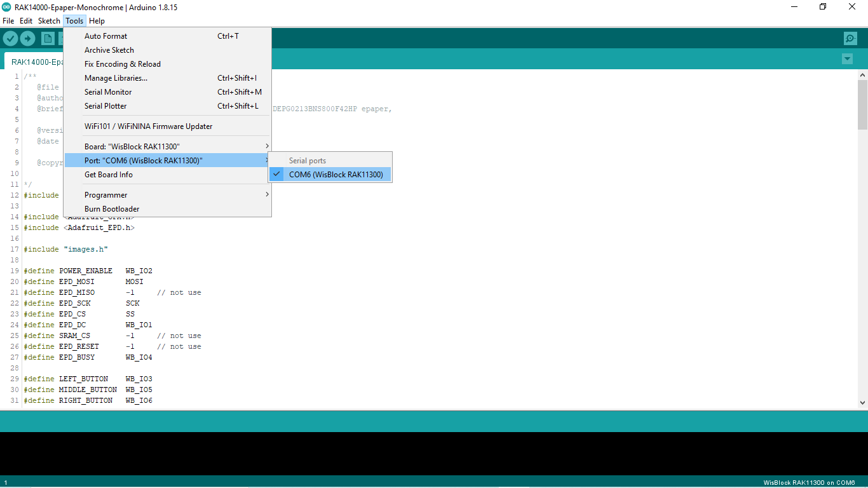The height and width of the screenshot is (488, 868).
Task: Click the #include <Adafruit_EPD.h> line
Action: click(79, 227)
